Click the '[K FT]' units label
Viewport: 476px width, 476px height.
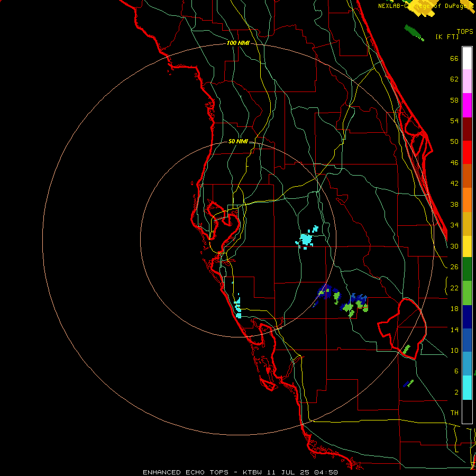pos(447,37)
